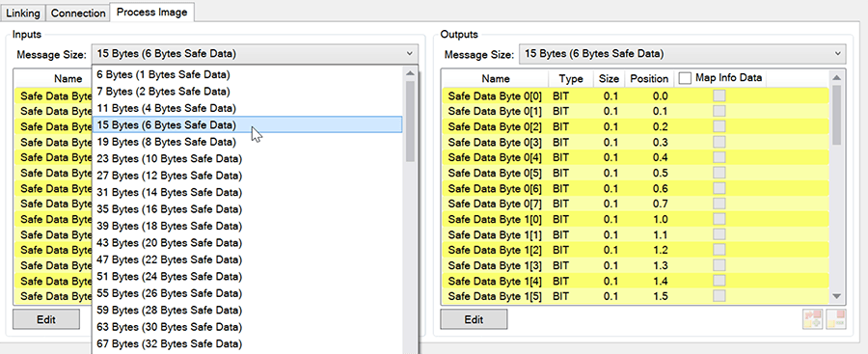Click the Edit button under Outputs
Viewport: 868px width, 354px height.
click(x=474, y=319)
